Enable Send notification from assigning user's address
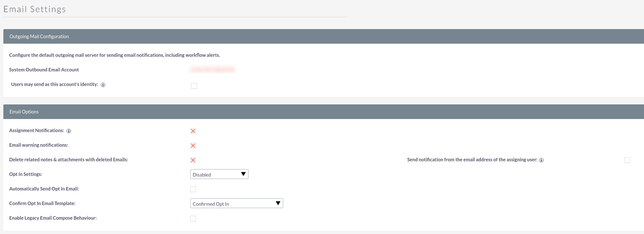 627,160
